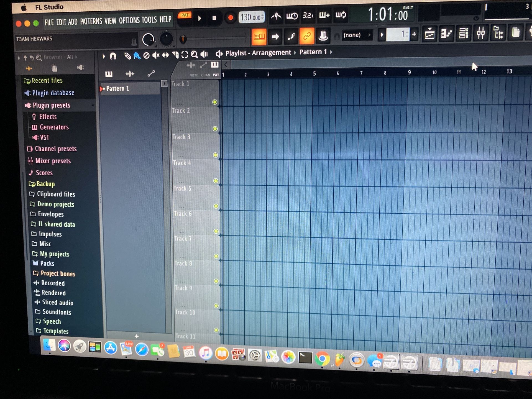Toggle typing keyboard to piano icon
Image resolution: width=532 pixels, height=399 pixels.
click(x=259, y=37)
